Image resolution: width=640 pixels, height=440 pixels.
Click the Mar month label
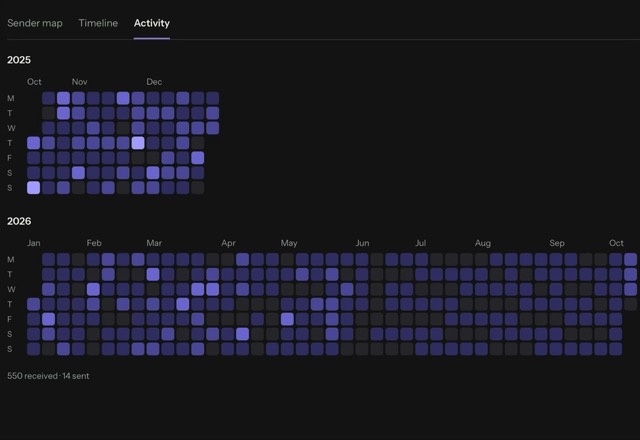pyautogui.click(x=154, y=243)
